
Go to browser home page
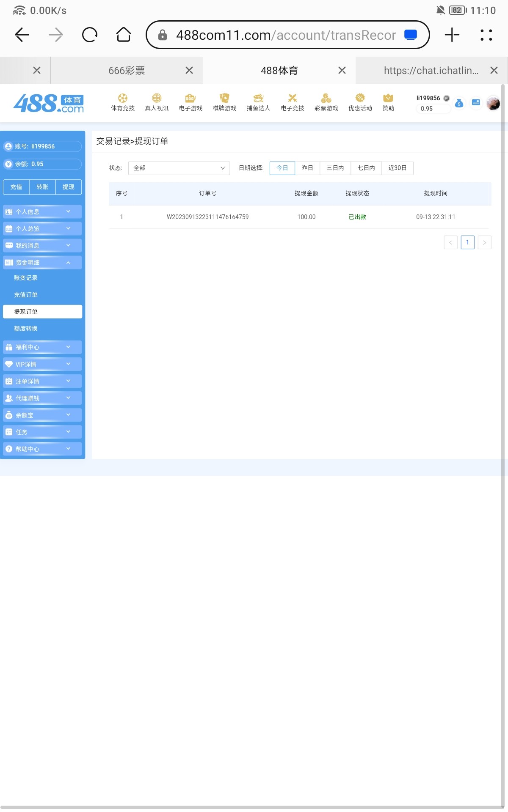tap(124, 35)
